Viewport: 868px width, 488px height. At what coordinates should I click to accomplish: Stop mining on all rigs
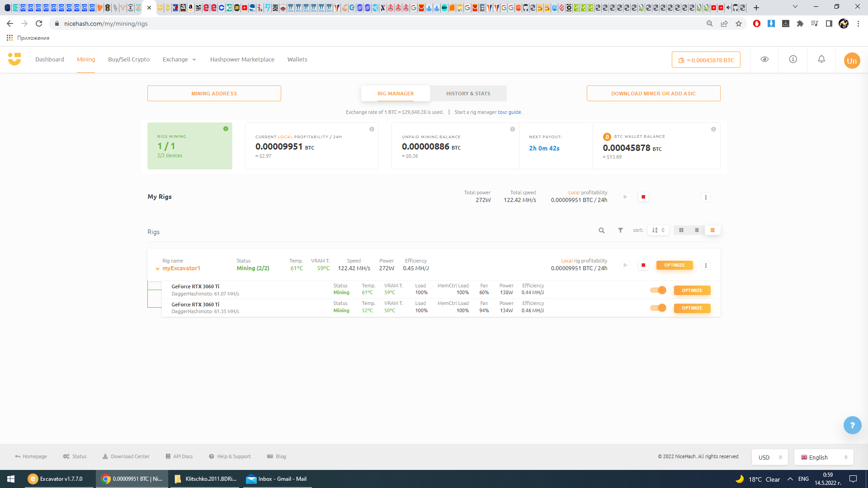click(643, 197)
